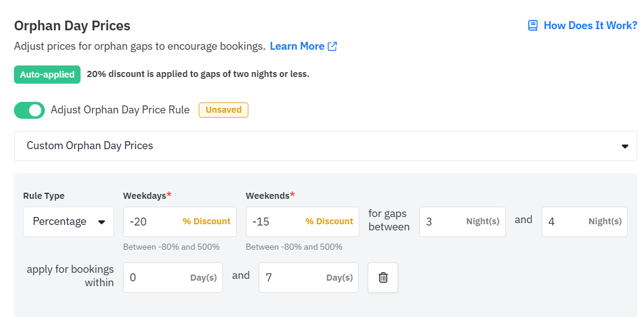The image size is (644, 317).
Task: Select maximum gap nights field showing 4
Action: pos(584,222)
